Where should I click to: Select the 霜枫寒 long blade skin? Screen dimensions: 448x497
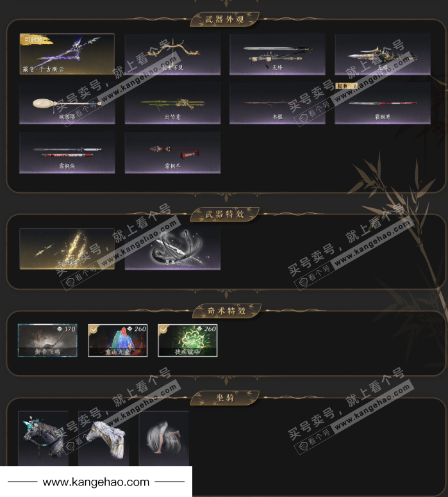click(383, 103)
